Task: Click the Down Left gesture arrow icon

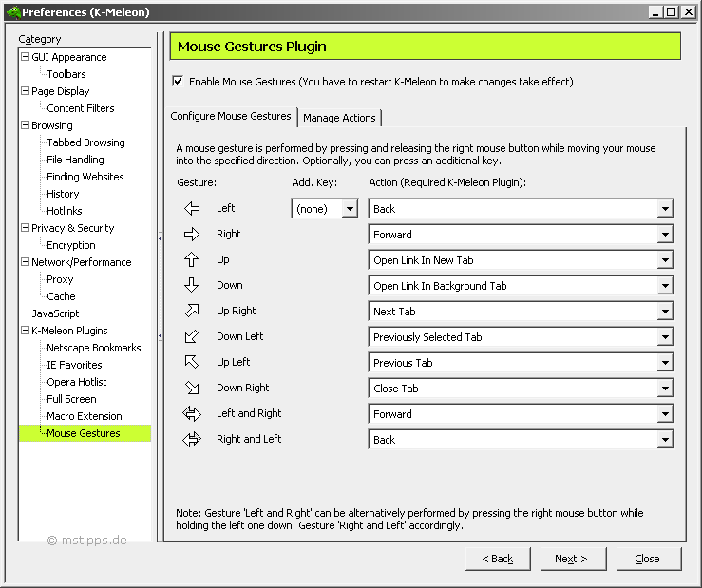Action: tap(192, 336)
